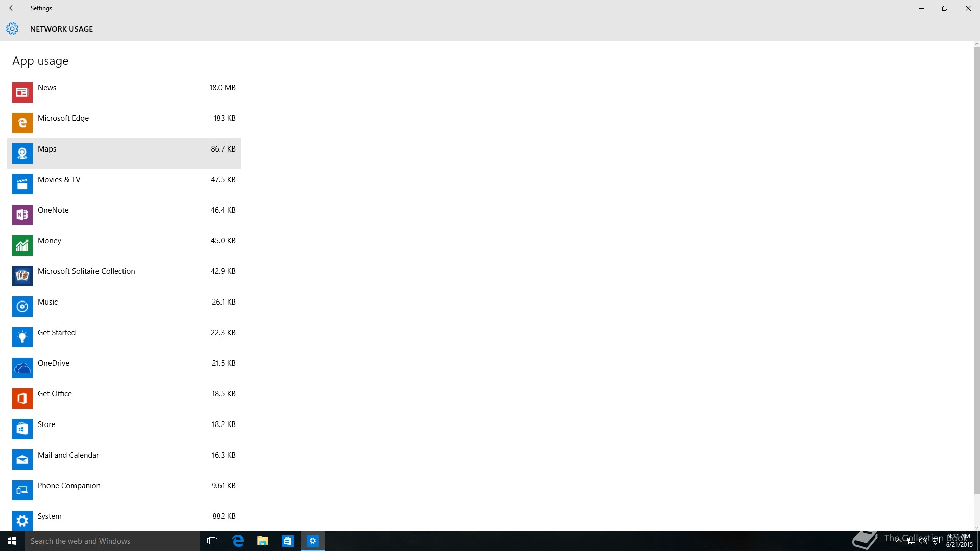Select the Mail and Calendar label
The width and height of the screenshot is (980, 551).
[x=68, y=455]
